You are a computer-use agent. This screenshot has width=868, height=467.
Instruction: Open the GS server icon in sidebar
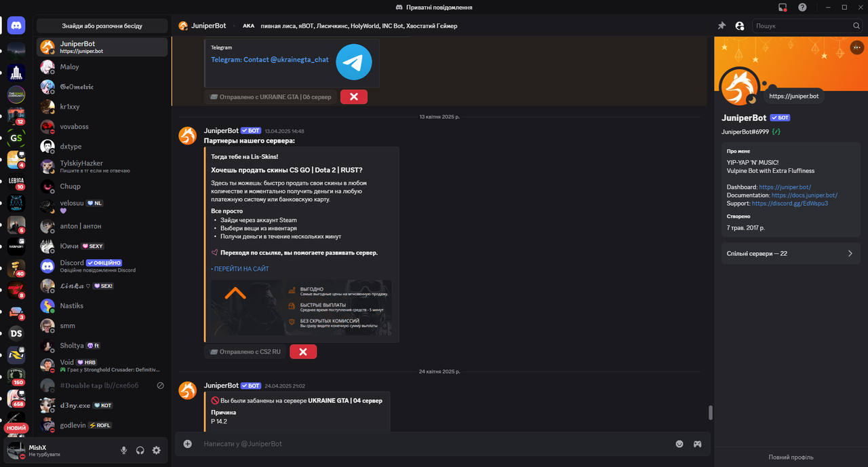16,138
